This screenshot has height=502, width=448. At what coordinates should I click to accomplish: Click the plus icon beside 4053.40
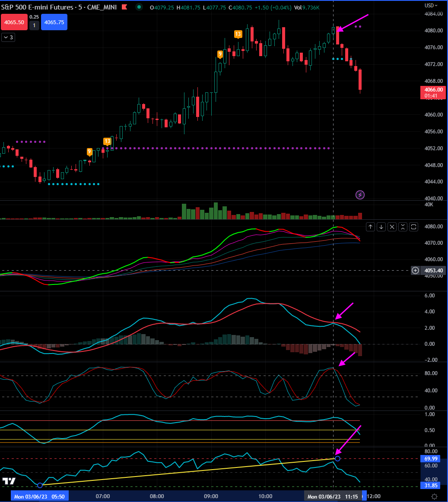415,271
